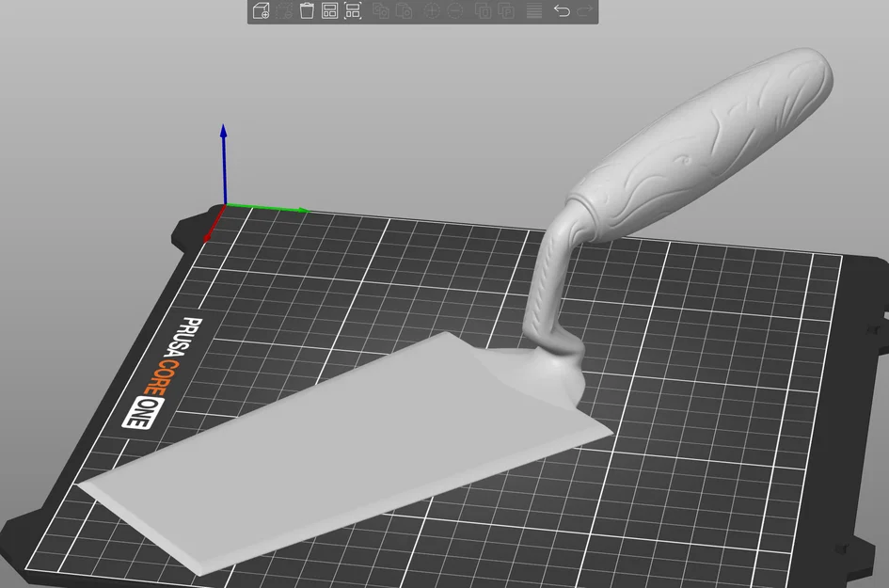Click the Undo arrow icon
889x588 pixels.
click(x=562, y=10)
